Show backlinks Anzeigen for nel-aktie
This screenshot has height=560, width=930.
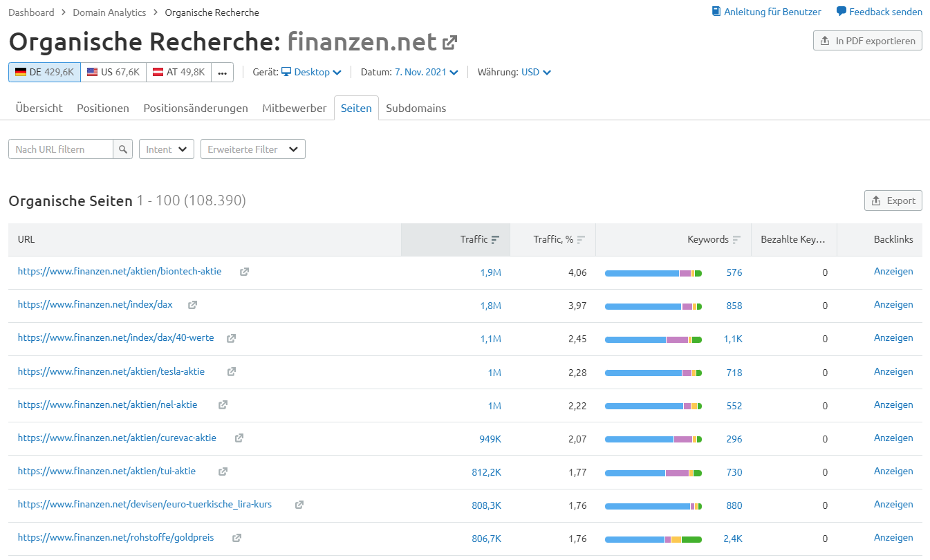pyautogui.click(x=893, y=404)
